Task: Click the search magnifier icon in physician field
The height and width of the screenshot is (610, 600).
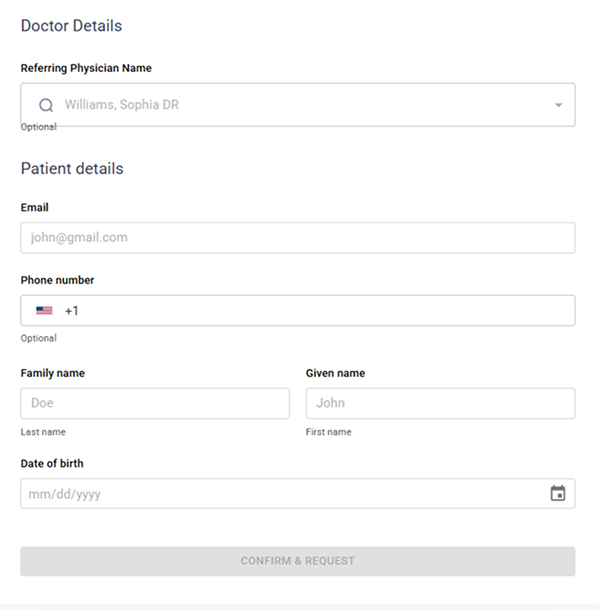Action: click(45, 105)
